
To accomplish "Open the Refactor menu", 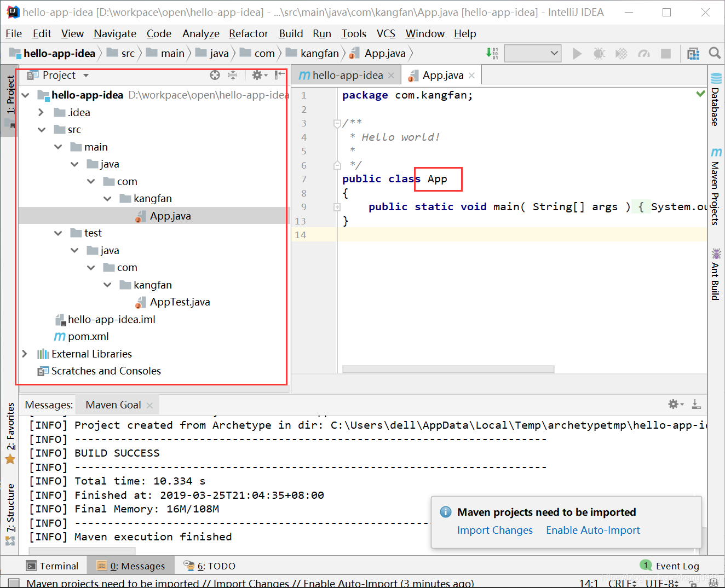I will 249,33.
